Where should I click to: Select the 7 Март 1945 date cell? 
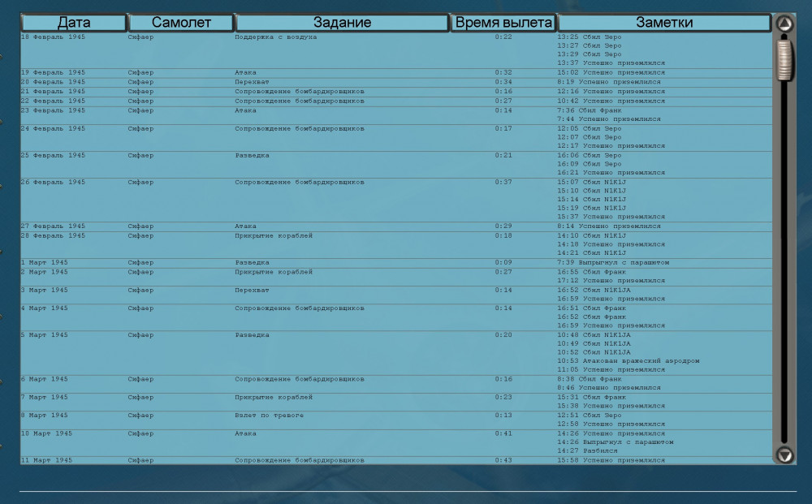(x=44, y=398)
